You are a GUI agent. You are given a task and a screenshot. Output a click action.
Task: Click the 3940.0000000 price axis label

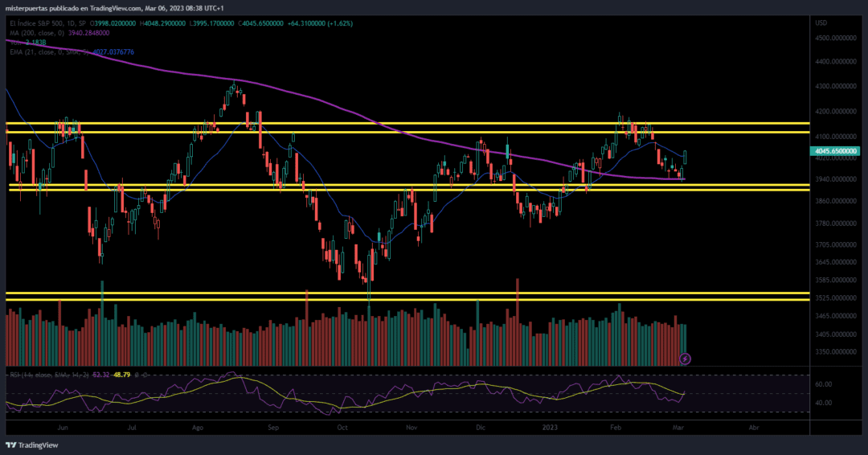(x=836, y=179)
